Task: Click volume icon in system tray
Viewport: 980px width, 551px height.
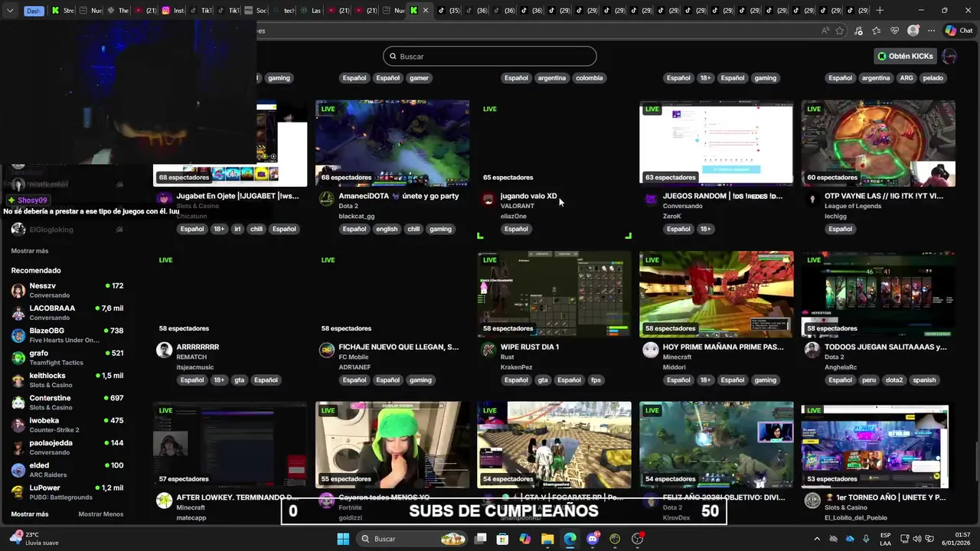Action: [917, 539]
